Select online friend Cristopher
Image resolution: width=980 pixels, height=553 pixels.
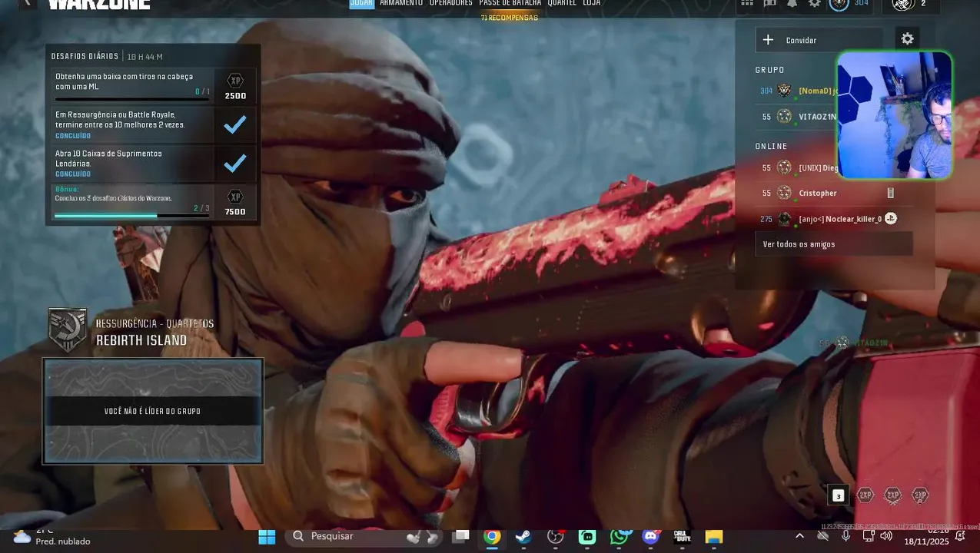(x=834, y=194)
